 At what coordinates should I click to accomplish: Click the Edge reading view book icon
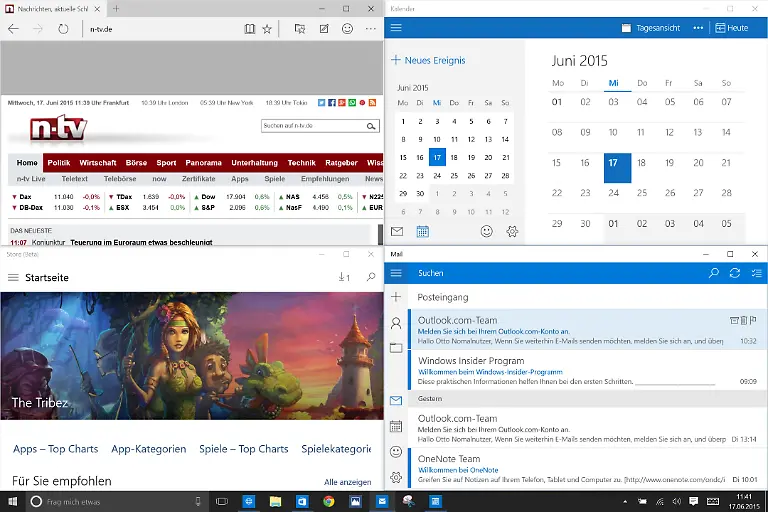coord(249,29)
